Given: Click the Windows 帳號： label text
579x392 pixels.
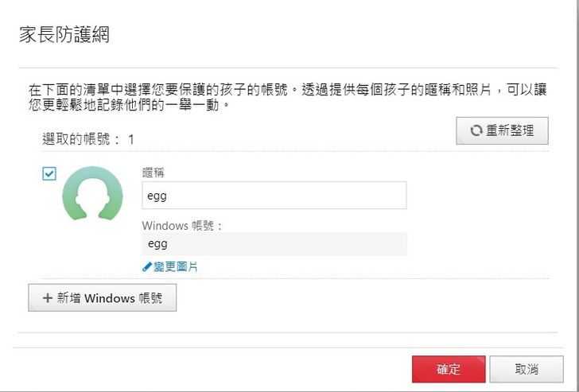Looking at the screenshot, I should 182,225.
